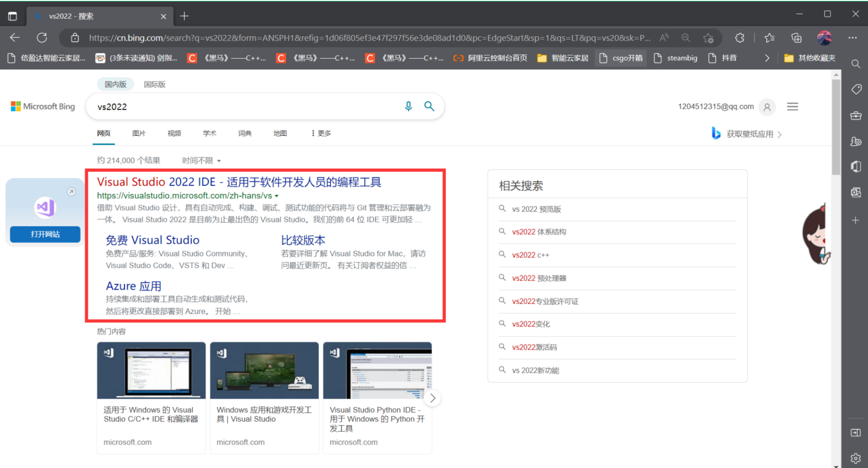Open the favorites list icon
The image size is (868, 468).
click(769, 38)
